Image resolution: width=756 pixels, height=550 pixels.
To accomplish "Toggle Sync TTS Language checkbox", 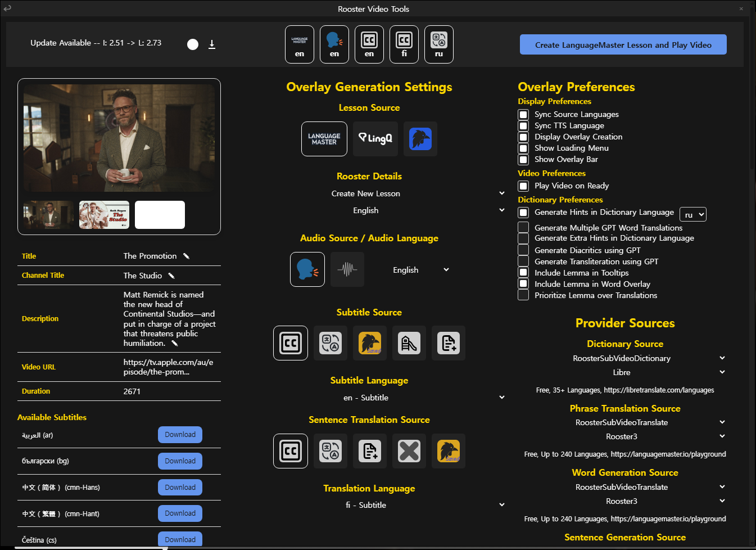I will click(523, 126).
